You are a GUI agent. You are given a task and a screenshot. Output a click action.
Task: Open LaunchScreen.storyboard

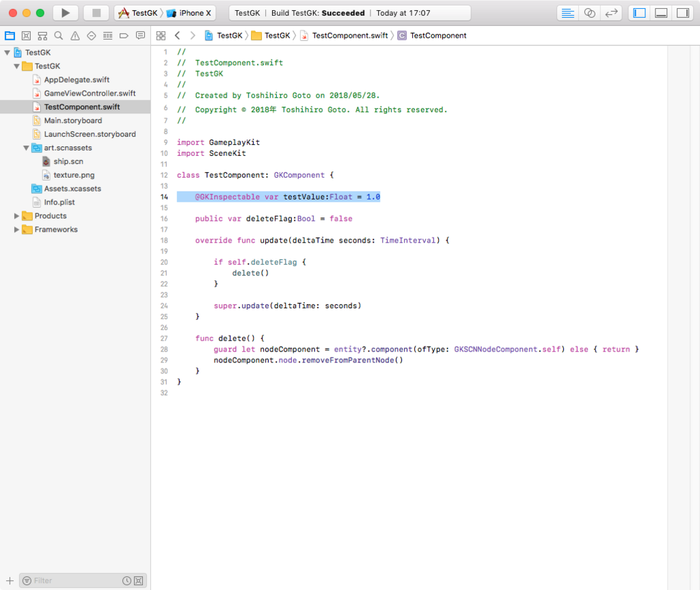75,135
